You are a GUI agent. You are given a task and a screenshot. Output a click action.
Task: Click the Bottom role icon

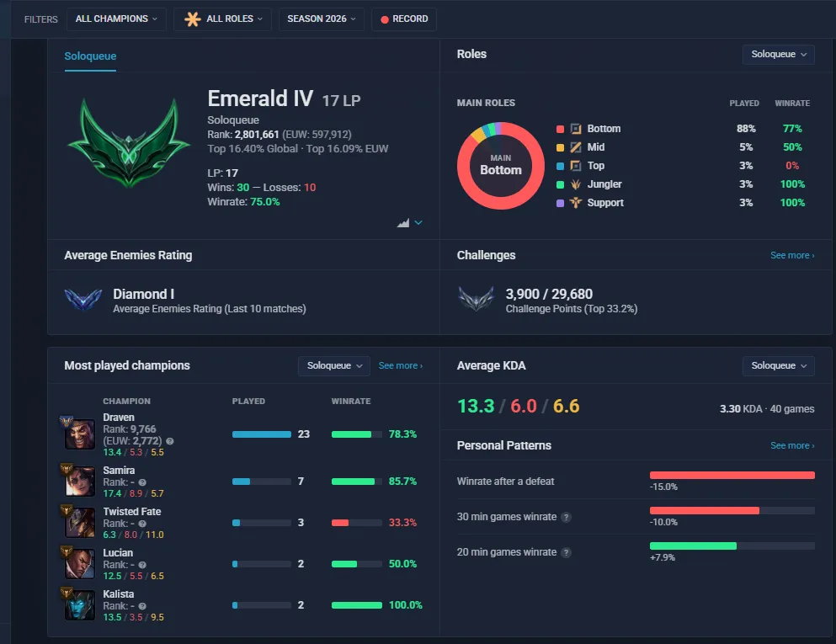[x=576, y=129]
